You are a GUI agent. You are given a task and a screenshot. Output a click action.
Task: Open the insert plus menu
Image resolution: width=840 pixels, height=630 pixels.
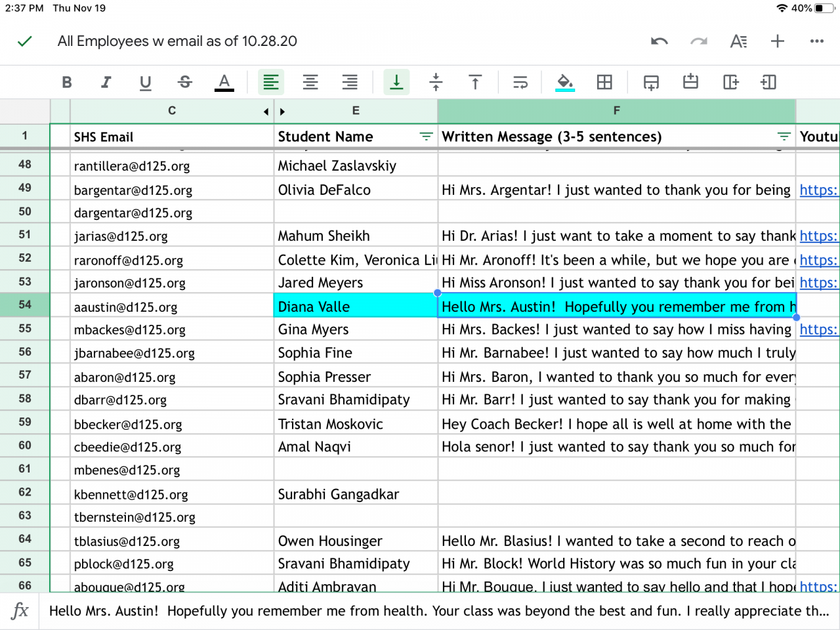click(x=778, y=41)
